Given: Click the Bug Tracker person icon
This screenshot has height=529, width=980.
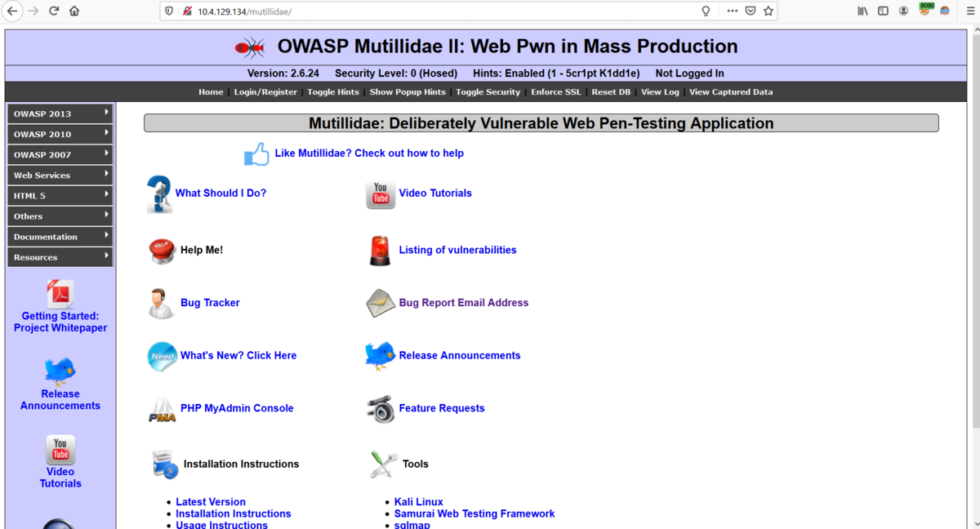Looking at the screenshot, I should point(160,303).
